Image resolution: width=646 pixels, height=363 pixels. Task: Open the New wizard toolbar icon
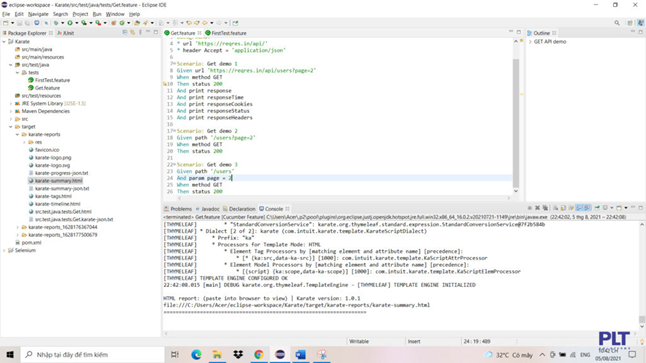click(5, 23)
